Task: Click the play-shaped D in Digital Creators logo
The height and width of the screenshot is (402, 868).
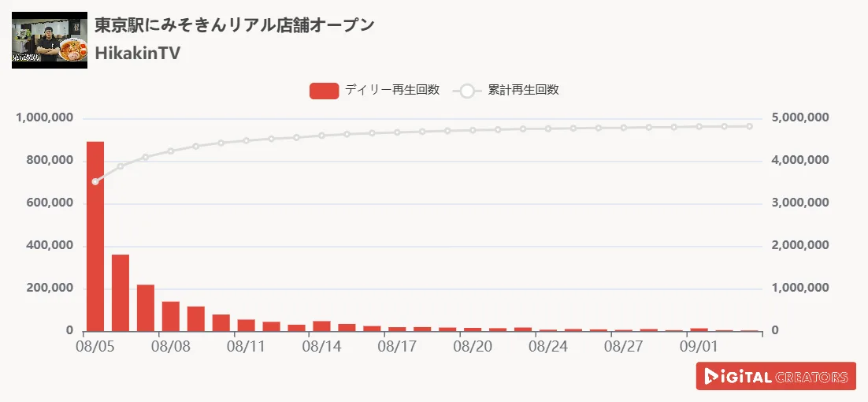Action: (711, 377)
